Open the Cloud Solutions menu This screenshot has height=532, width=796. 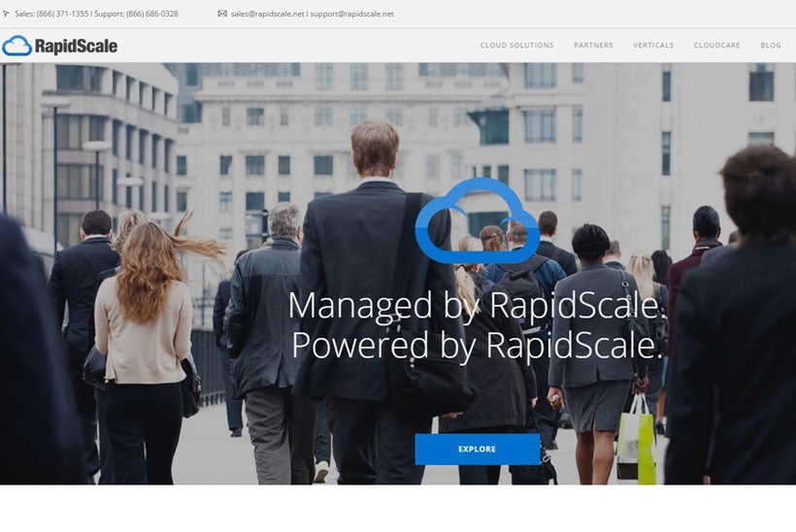pos(516,46)
